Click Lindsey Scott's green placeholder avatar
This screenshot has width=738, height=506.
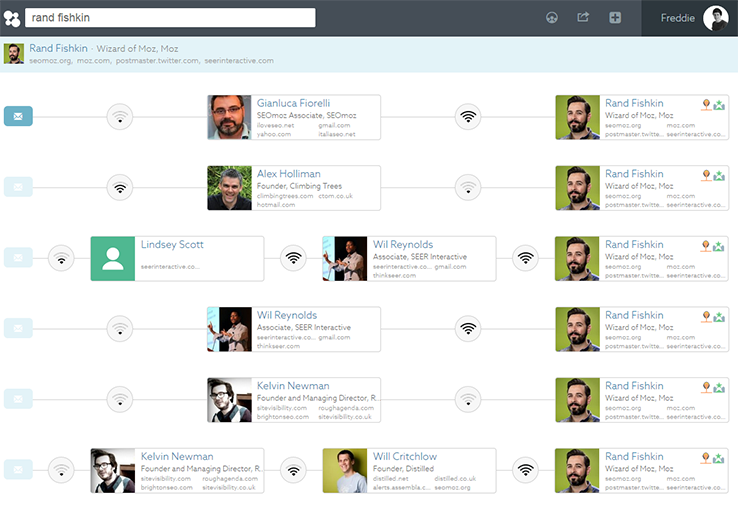tap(113, 258)
